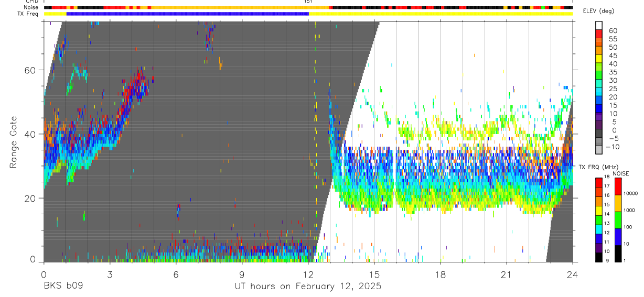Click the vertical "Range Gate" axis title
This screenshot has width=644, height=297.
[x=13, y=142]
